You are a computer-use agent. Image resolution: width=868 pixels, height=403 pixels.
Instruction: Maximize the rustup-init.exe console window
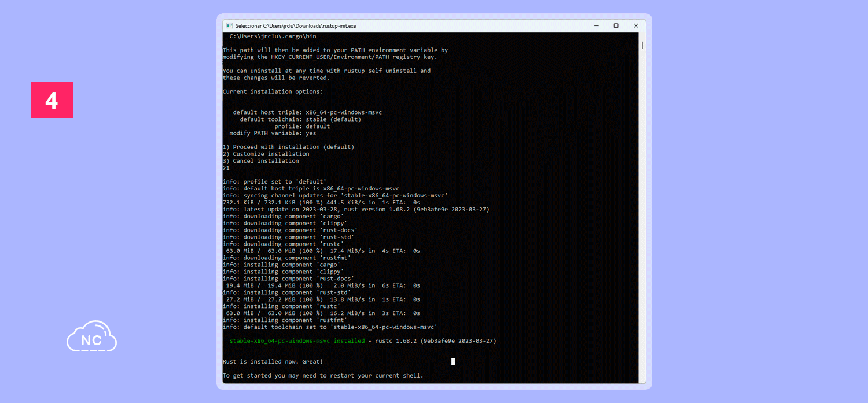pyautogui.click(x=616, y=25)
